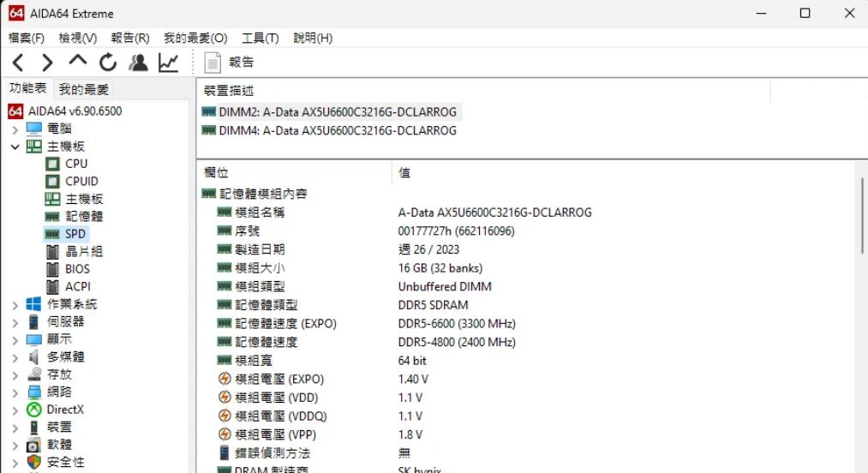
Task: Expand the 顯示 node chevron
Action: pos(15,340)
